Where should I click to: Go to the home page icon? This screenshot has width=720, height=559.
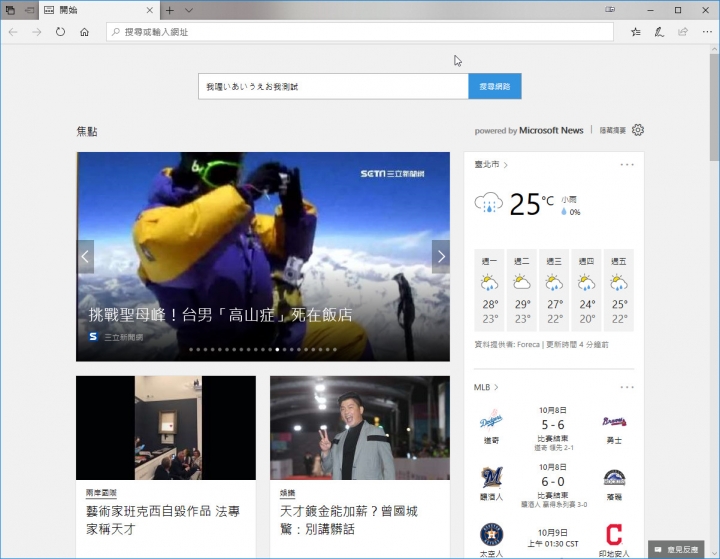(x=84, y=32)
